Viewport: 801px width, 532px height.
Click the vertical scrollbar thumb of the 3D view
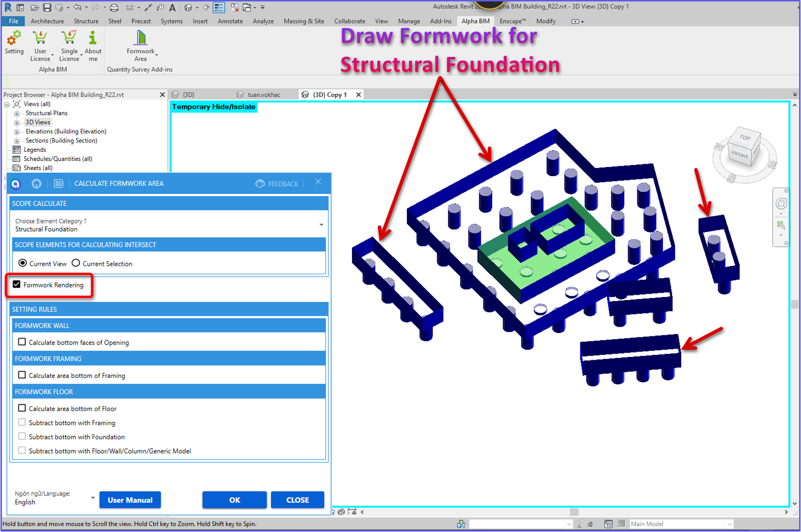coord(795,304)
